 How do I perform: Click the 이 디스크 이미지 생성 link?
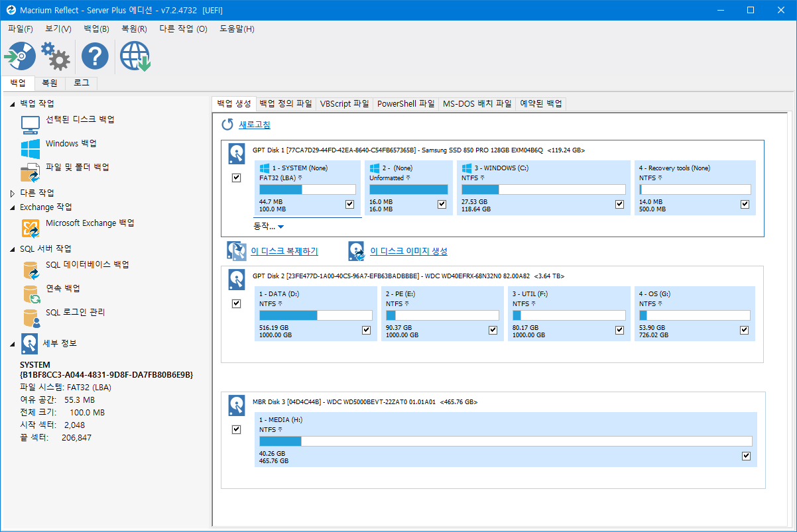[x=408, y=252]
